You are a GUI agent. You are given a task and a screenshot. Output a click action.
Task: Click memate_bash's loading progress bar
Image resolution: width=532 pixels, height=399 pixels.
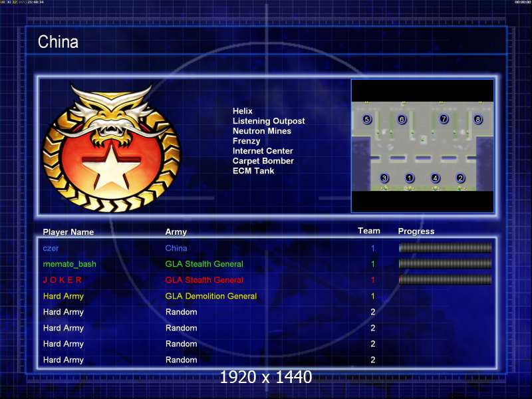[445, 263]
